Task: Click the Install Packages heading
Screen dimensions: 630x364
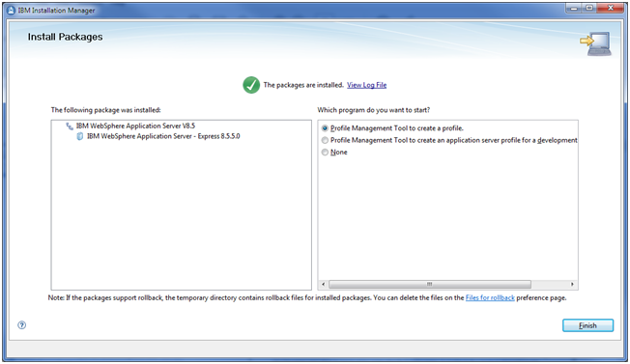Action: pyautogui.click(x=65, y=37)
